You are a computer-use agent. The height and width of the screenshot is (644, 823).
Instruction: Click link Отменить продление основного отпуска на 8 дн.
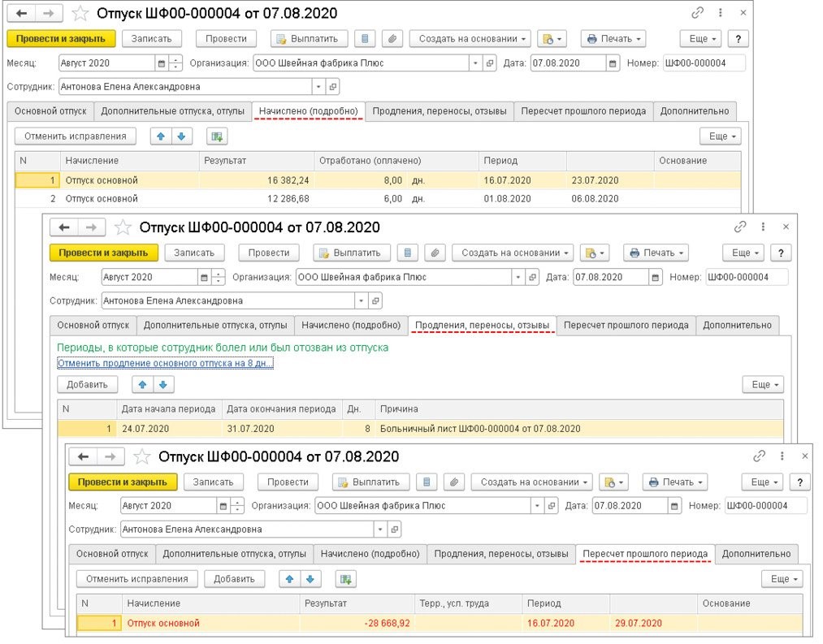tap(166, 363)
